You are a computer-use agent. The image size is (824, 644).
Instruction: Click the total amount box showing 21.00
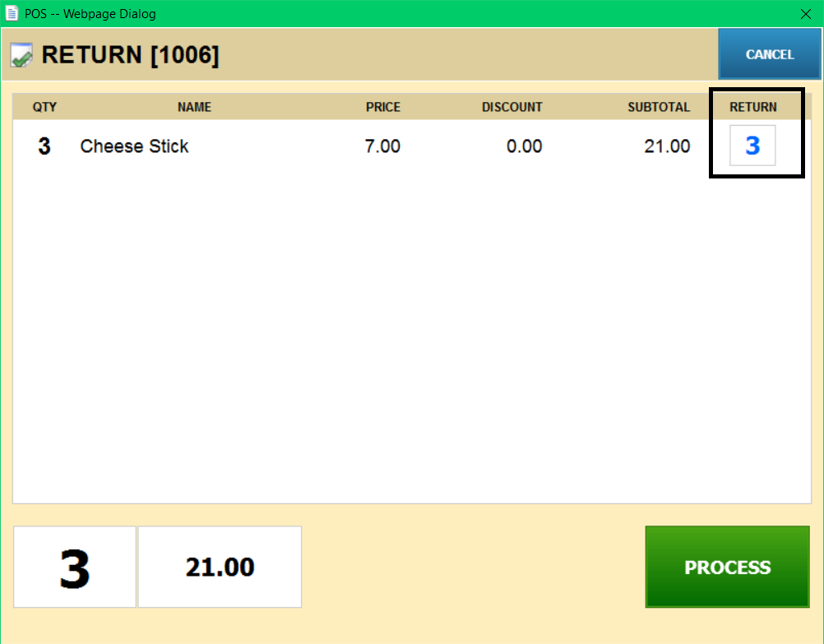[220, 567]
